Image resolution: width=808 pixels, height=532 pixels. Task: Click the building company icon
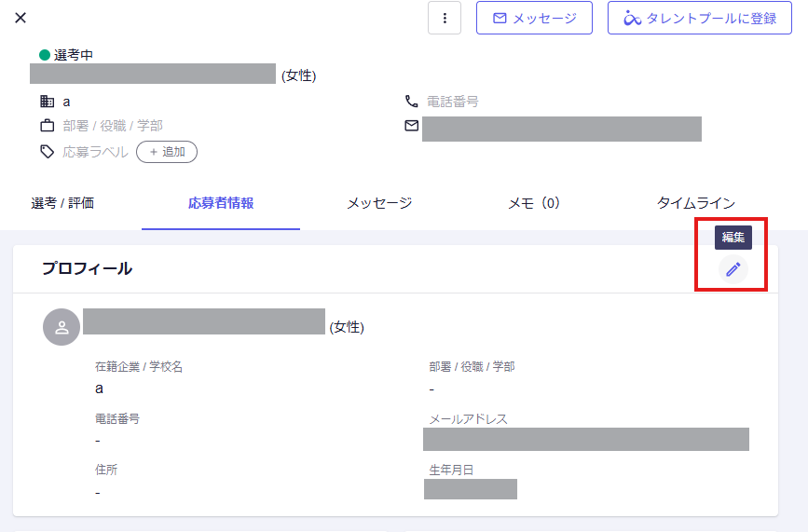pyautogui.click(x=47, y=102)
